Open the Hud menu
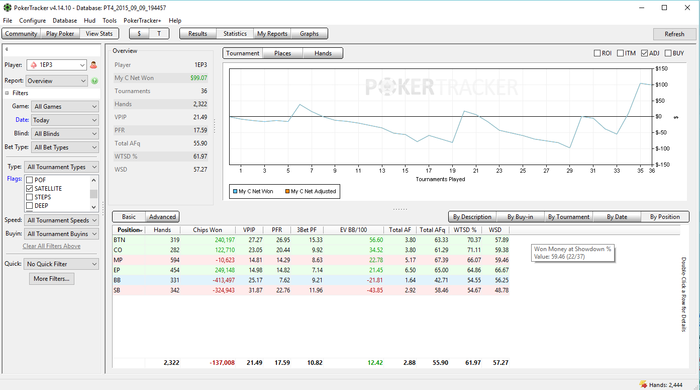700x390 pixels. [89, 21]
